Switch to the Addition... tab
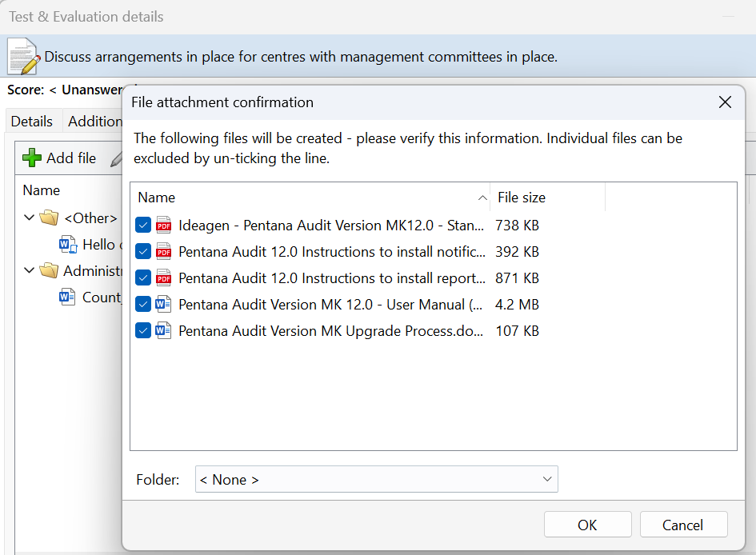The width and height of the screenshot is (756, 555). (x=94, y=122)
